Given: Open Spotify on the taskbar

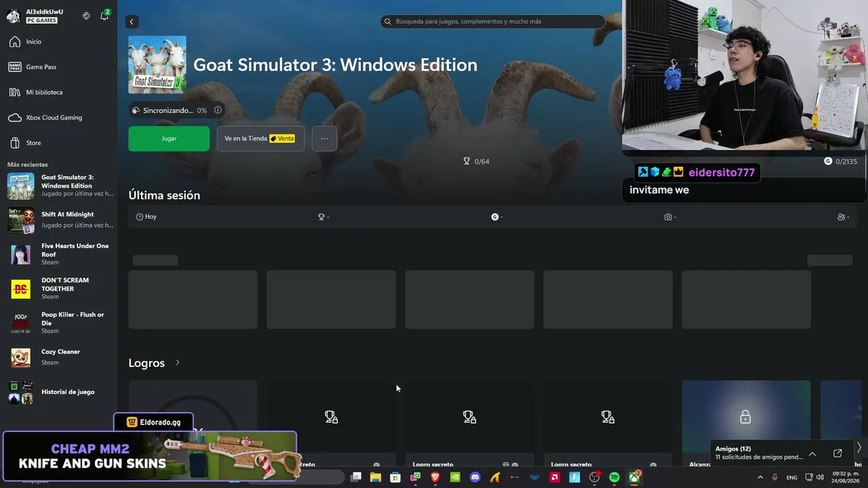Looking at the screenshot, I should coord(614,478).
